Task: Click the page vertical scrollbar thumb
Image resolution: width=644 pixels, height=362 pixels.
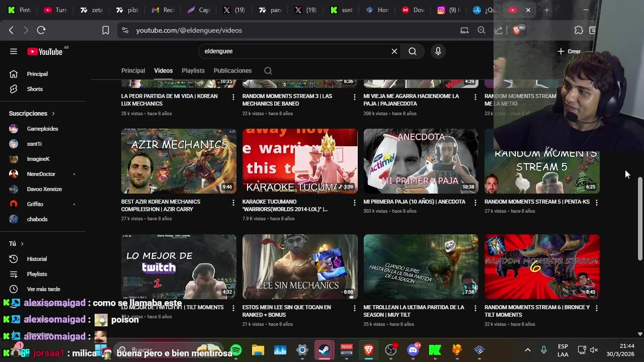Action: [x=640, y=219]
